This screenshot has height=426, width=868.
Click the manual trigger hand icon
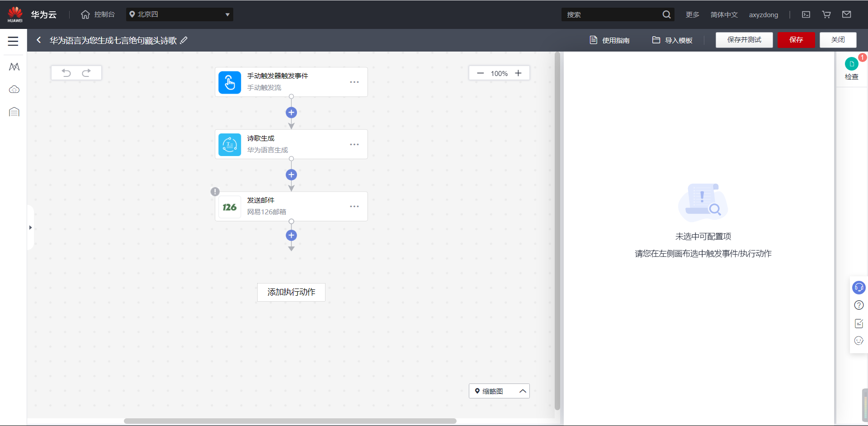pyautogui.click(x=230, y=82)
